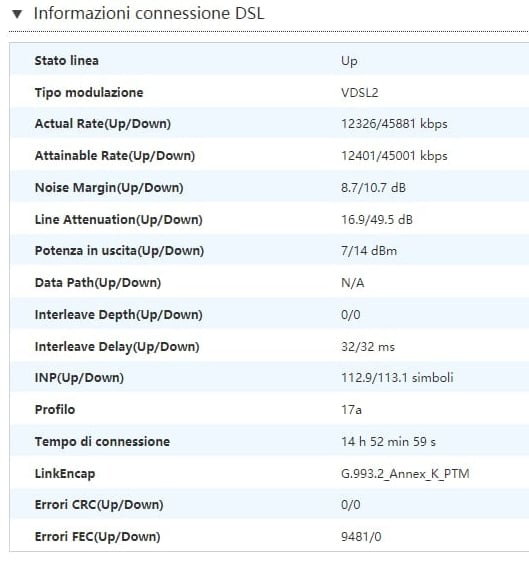This screenshot has height=562, width=529.
Task: Select the 7/14 dBm power value
Action: click(369, 251)
